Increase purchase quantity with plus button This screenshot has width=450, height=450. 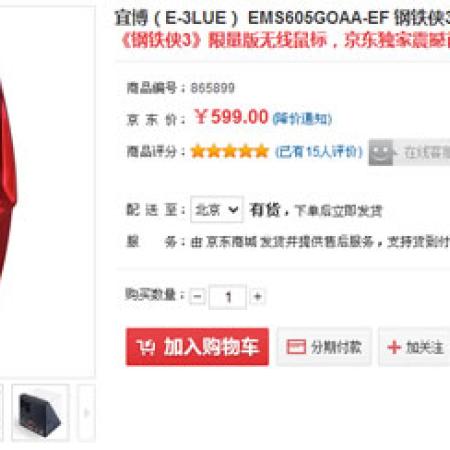[x=257, y=296]
